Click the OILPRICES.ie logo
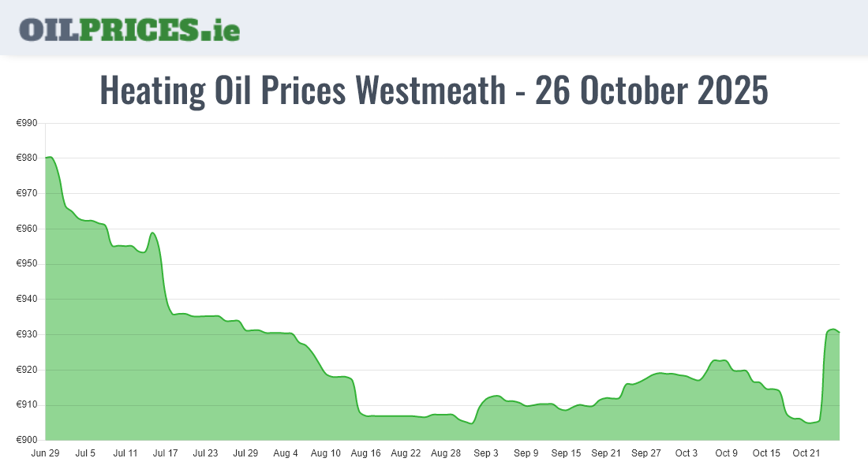 click(x=129, y=29)
